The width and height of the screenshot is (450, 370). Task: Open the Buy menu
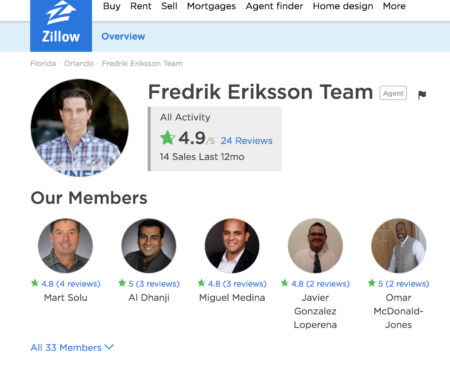click(112, 6)
